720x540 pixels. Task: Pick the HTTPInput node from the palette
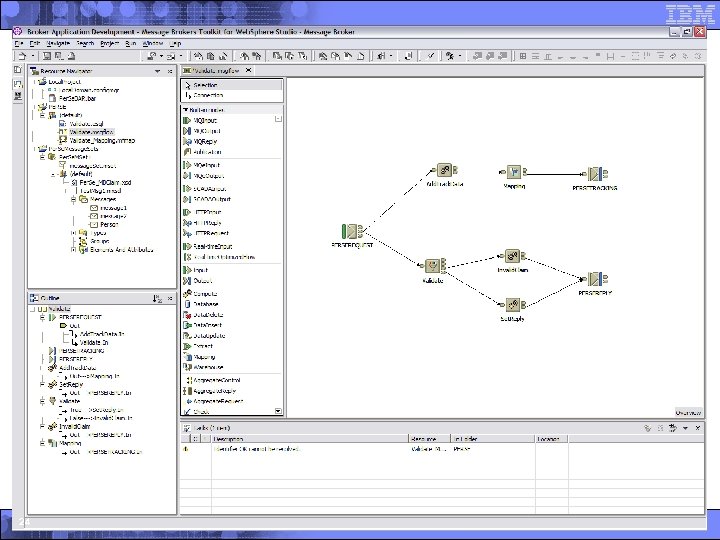pos(202,212)
